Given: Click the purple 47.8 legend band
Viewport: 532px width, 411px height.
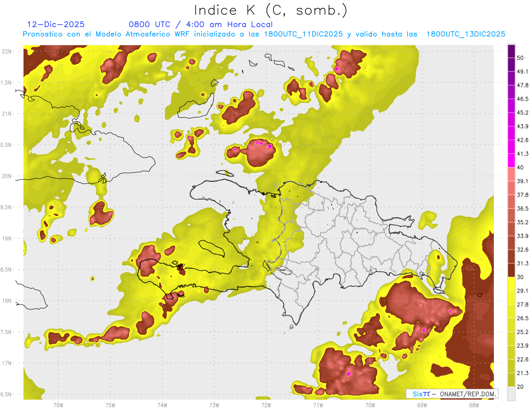Looking at the screenshot, I should pyautogui.click(x=511, y=78).
